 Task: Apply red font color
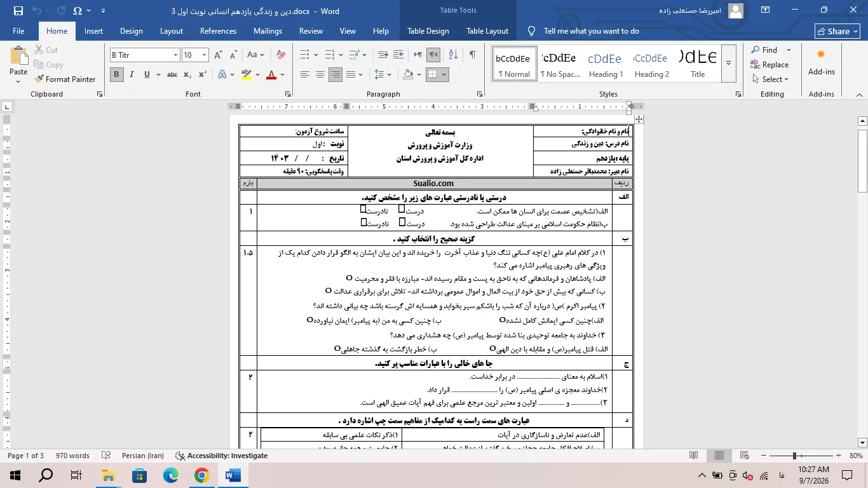tap(271, 74)
